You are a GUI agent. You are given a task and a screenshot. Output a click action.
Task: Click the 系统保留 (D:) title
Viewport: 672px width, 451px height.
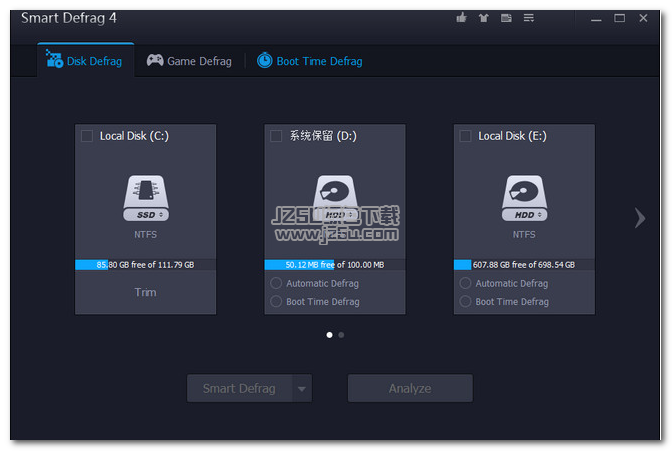click(x=324, y=136)
